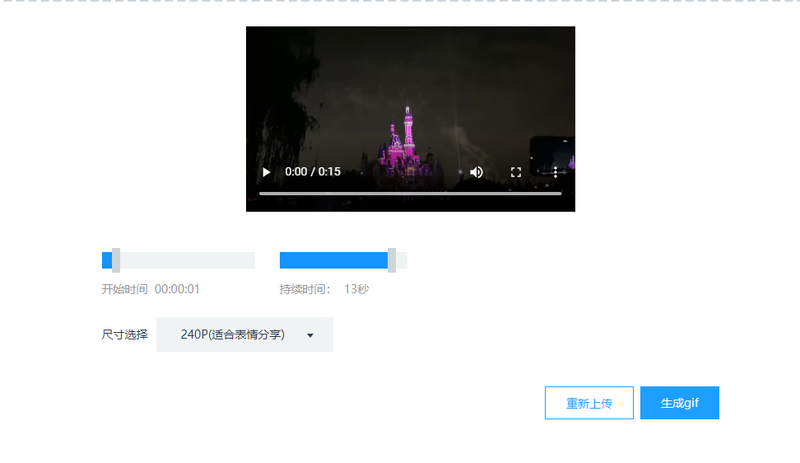Play the castle video
This screenshot has width=800, height=463.
tap(266, 172)
